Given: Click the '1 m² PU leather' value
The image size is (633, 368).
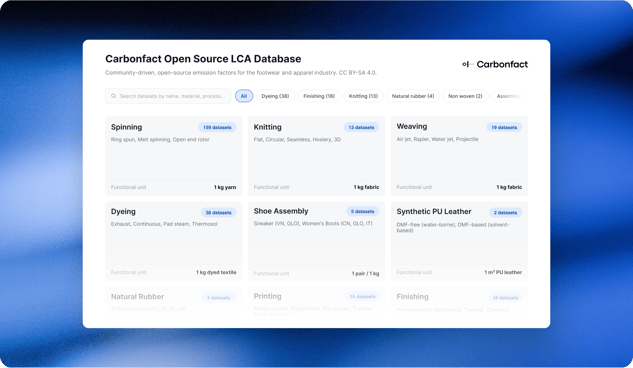Looking at the screenshot, I should tap(503, 272).
